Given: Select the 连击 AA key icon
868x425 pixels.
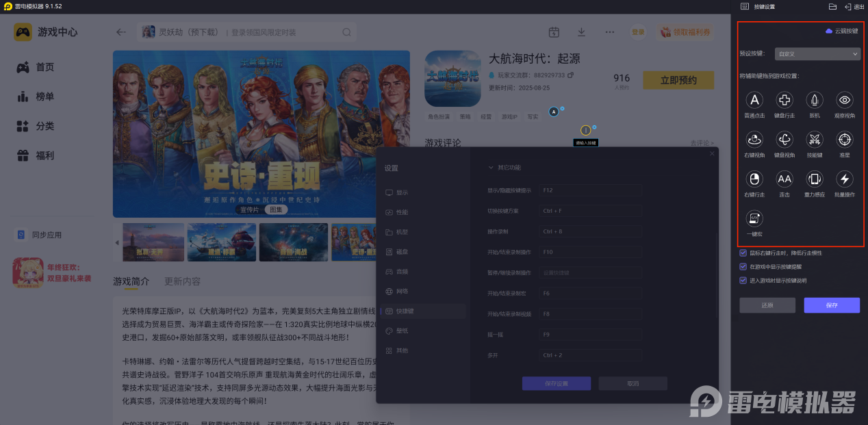Looking at the screenshot, I should [x=784, y=179].
